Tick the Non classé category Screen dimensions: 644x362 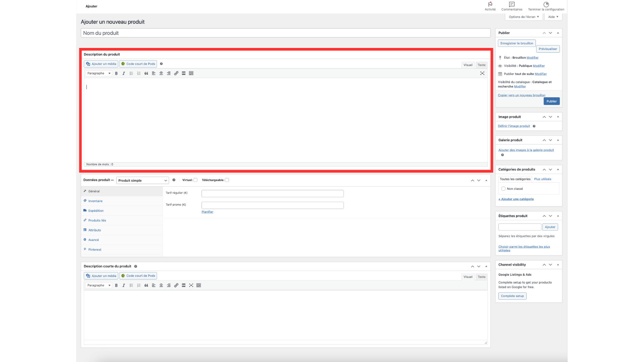coord(503,189)
